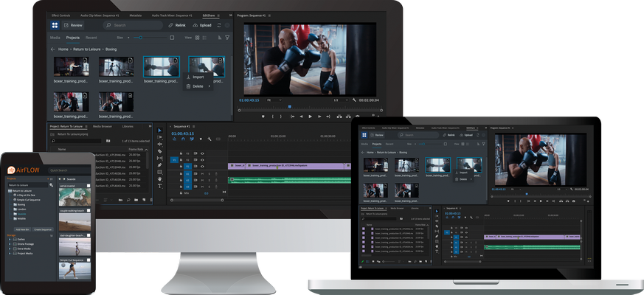This screenshot has height=295, width=644.
Task: Click the search icon beside tablet's project selector
Action: pos(51,185)
